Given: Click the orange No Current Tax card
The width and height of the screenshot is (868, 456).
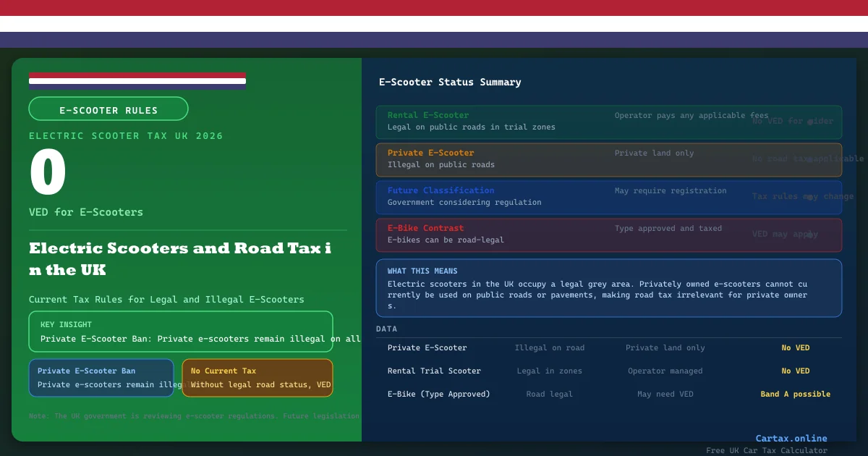Looking at the screenshot, I should [x=257, y=378].
